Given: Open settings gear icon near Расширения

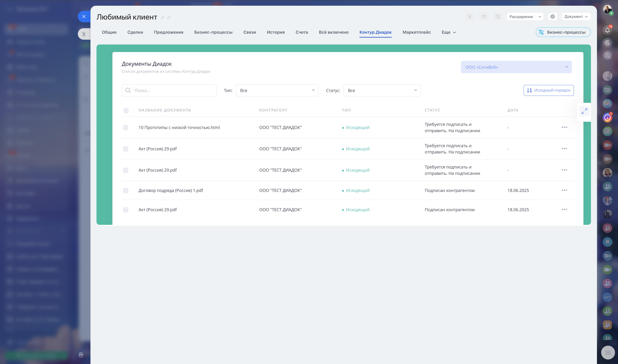Looking at the screenshot, I should point(552,17).
